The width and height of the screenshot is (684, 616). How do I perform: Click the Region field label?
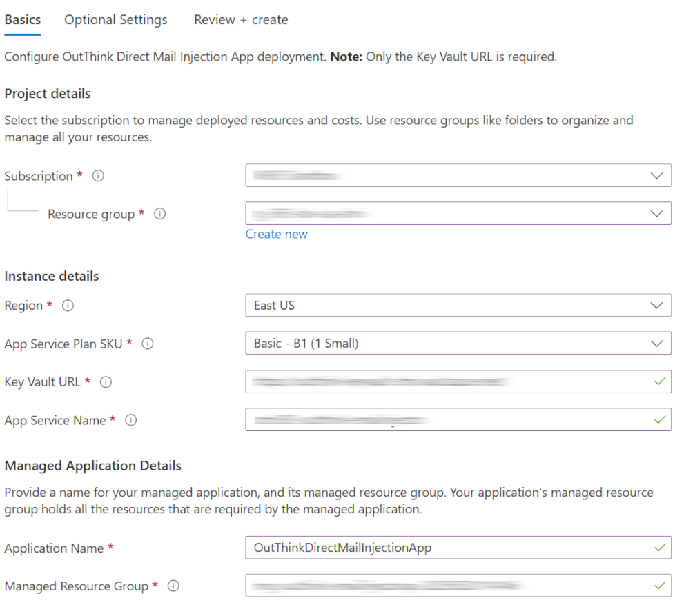coord(23,306)
